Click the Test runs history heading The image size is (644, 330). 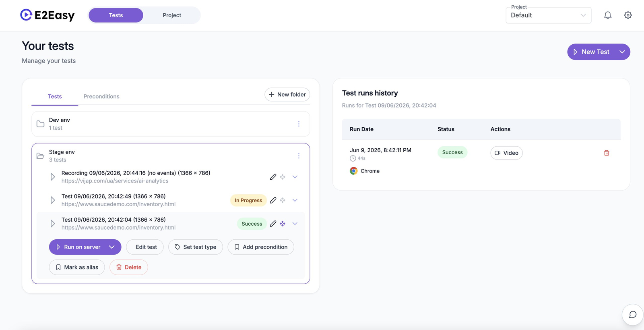tap(370, 93)
